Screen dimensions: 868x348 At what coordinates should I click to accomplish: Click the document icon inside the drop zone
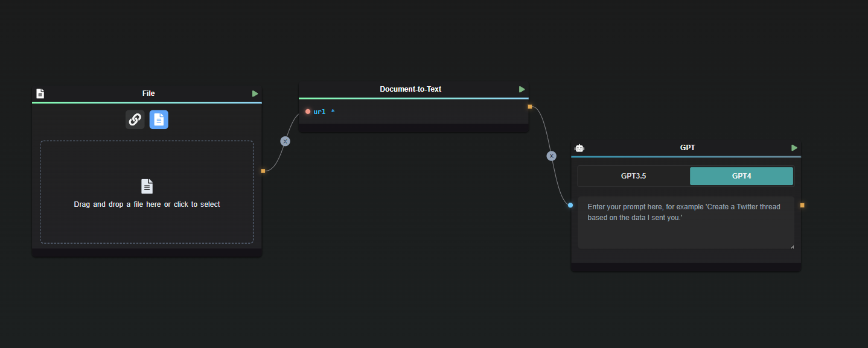click(147, 186)
